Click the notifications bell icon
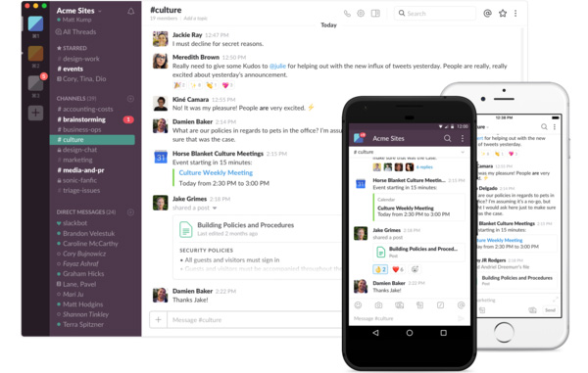 (x=131, y=12)
